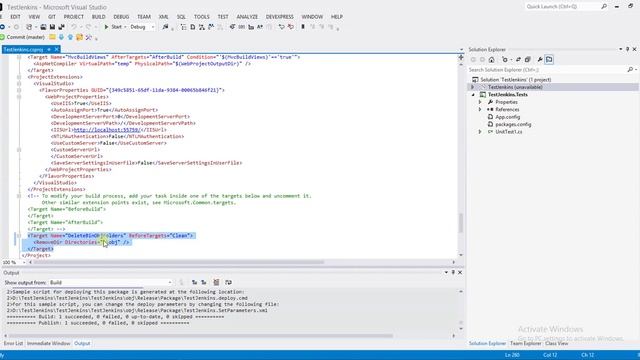Viewport: 640px width, 360px height.
Task: Go to previous message in Output toolbar
Action: (x=194, y=282)
